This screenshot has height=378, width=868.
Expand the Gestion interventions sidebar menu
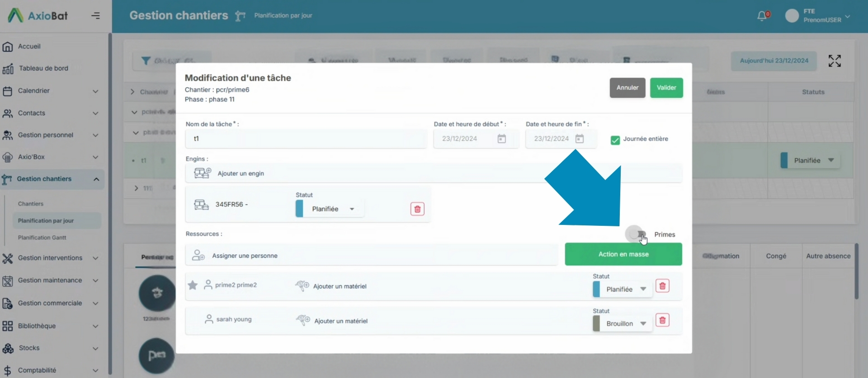[50, 258]
